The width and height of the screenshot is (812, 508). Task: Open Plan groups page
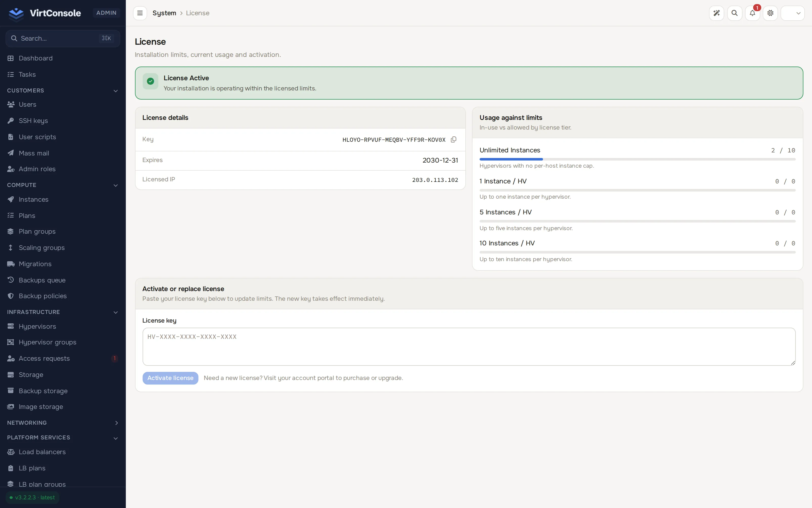coord(63,231)
